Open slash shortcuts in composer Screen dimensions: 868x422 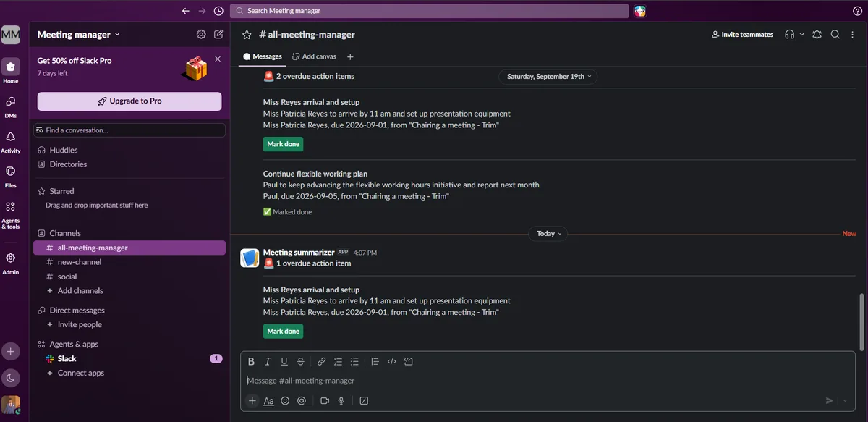364,400
